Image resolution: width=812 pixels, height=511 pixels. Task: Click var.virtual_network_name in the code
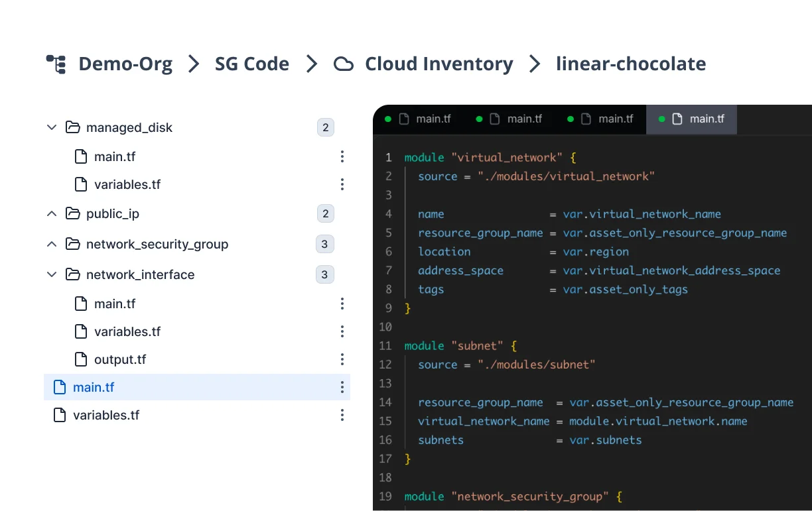(x=642, y=214)
